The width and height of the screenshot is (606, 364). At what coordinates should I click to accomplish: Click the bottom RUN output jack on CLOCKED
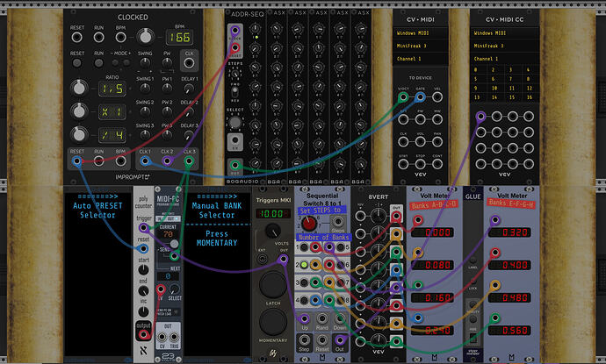pos(98,161)
